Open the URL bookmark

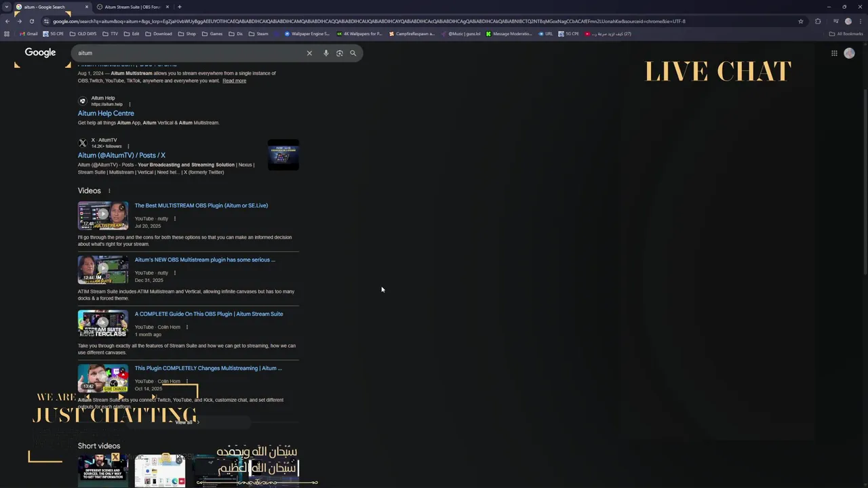coord(545,34)
